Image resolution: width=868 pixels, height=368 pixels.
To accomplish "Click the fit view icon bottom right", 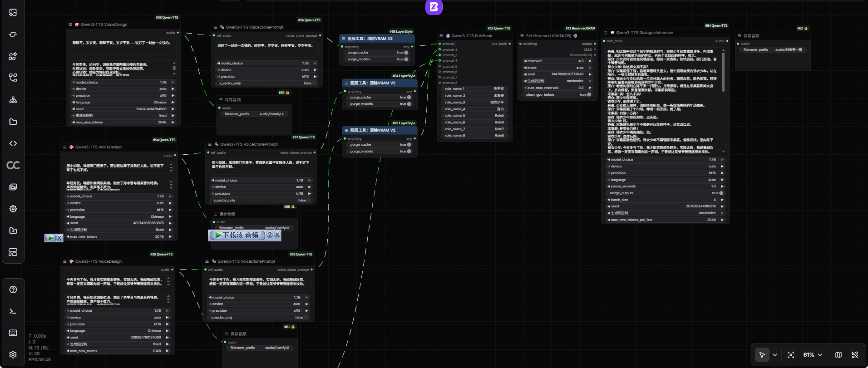I will [x=791, y=355].
